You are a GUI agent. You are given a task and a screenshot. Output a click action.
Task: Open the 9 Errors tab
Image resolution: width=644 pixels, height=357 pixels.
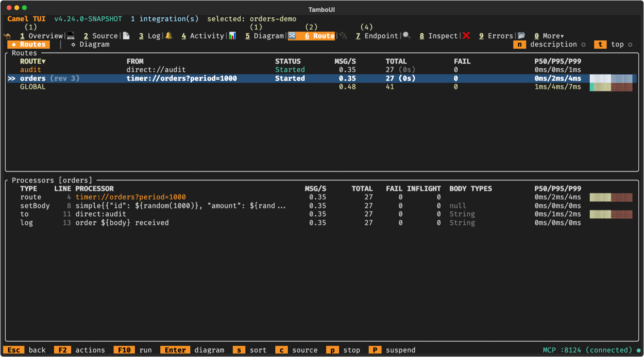tap(496, 36)
